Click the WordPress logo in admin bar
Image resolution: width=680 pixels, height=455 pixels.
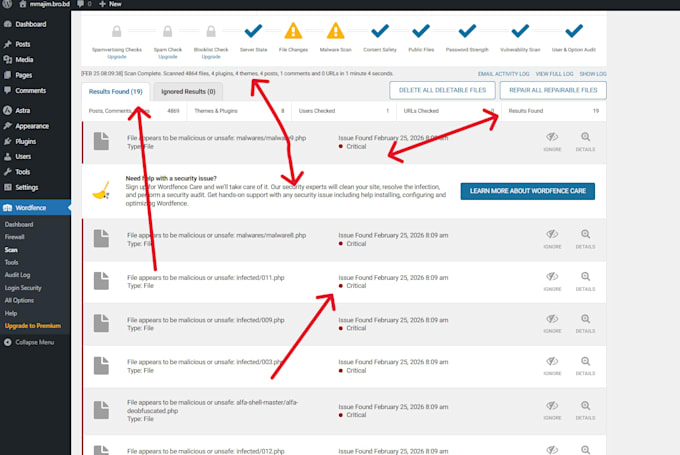(x=7, y=4)
